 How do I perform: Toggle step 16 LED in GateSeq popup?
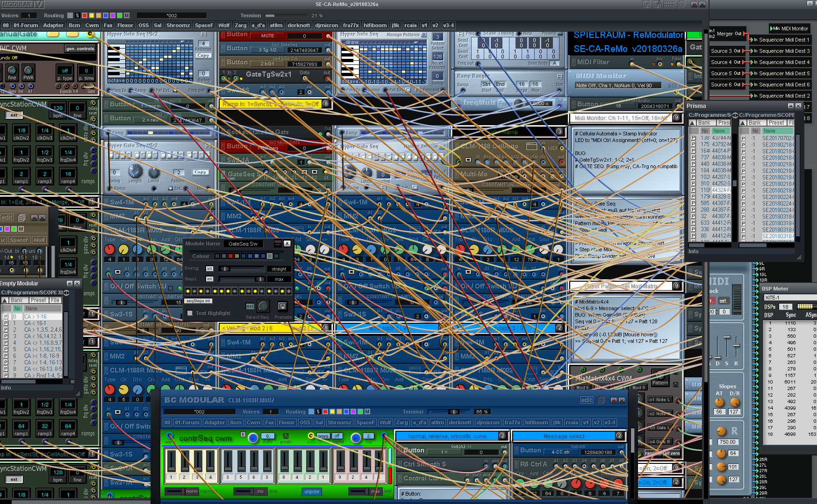click(289, 291)
